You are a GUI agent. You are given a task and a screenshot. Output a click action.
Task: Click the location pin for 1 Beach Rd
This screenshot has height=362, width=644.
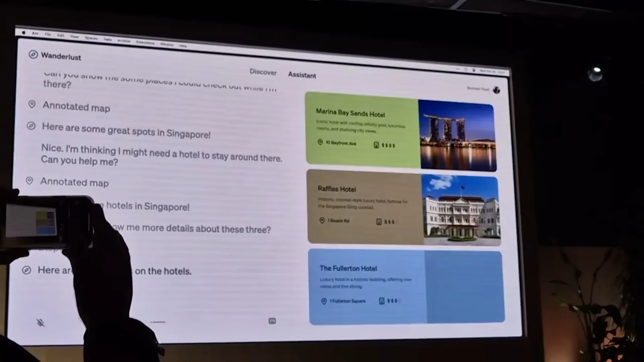pyautogui.click(x=322, y=220)
